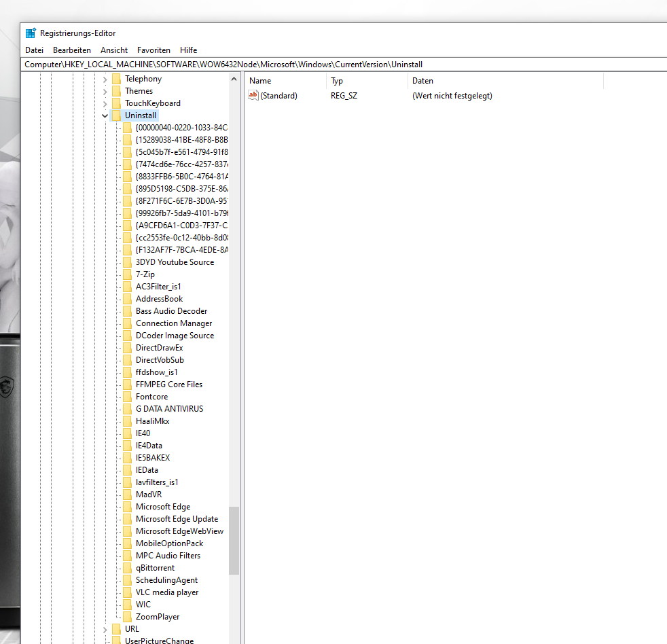The height and width of the screenshot is (644, 667).
Task: Click the URL folder icon
Action: (117, 629)
